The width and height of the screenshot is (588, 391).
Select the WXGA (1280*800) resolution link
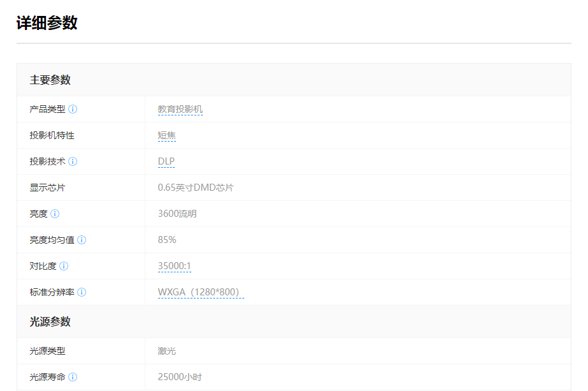pyautogui.click(x=200, y=292)
